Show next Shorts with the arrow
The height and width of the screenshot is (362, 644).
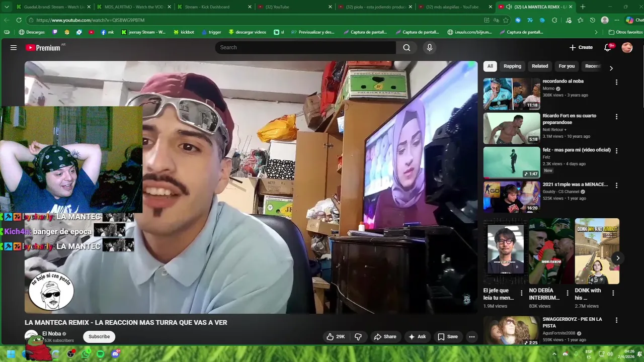click(617, 258)
